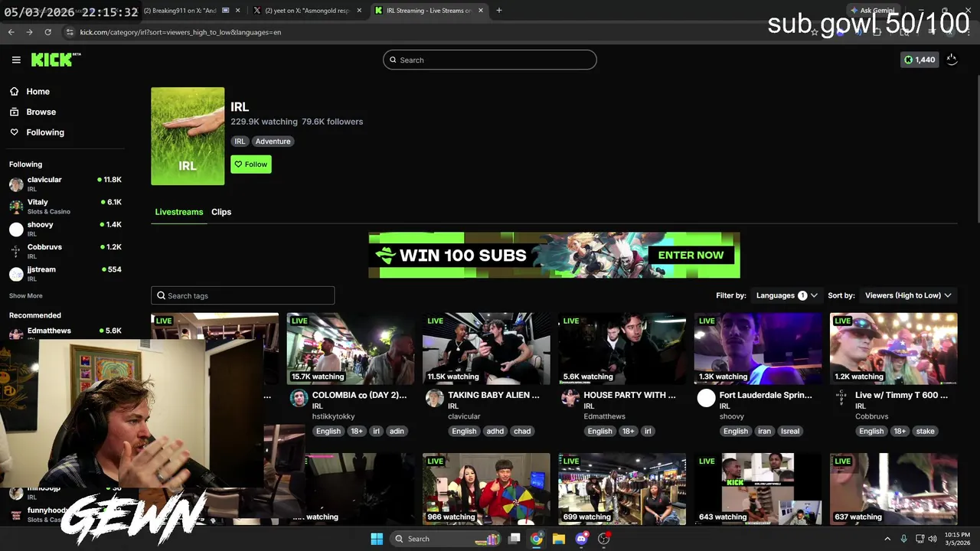Image resolution: width=980 pixels, height=551 pixels.
Task: Open File Explorer from the taskbar
Action: pyautogui.click(x=559, y=539)
